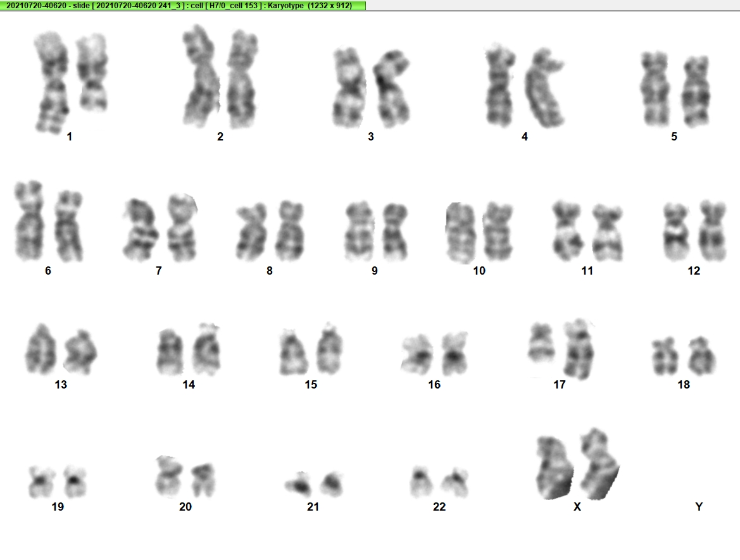
Task: Select the right chromosome 18 image
Action: click(x=701, y=356)
